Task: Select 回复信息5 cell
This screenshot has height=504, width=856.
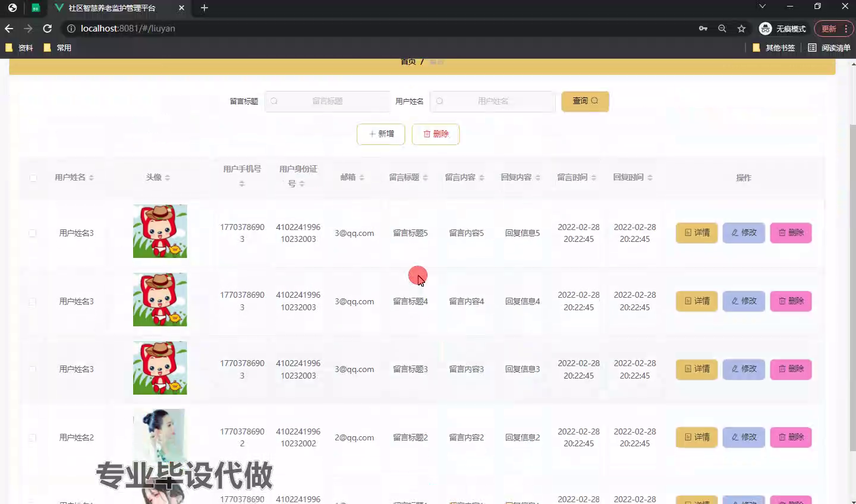Action: [523, 233]
